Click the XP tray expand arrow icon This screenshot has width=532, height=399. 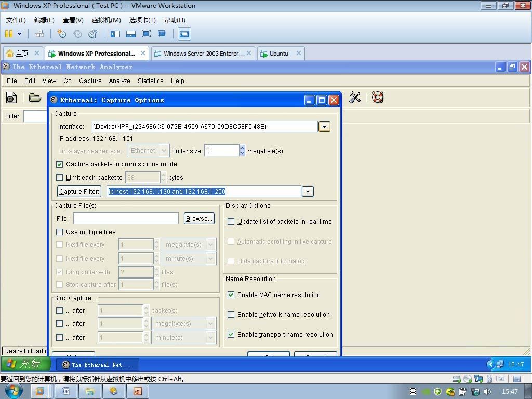(490, 364)
